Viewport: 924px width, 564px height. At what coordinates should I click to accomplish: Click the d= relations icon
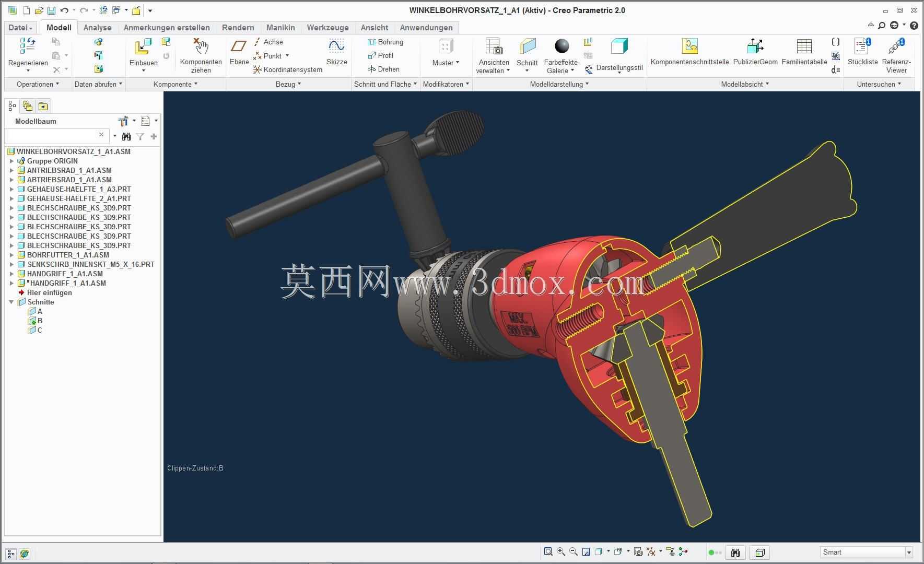pyautogui.click(x=836, y=69)
